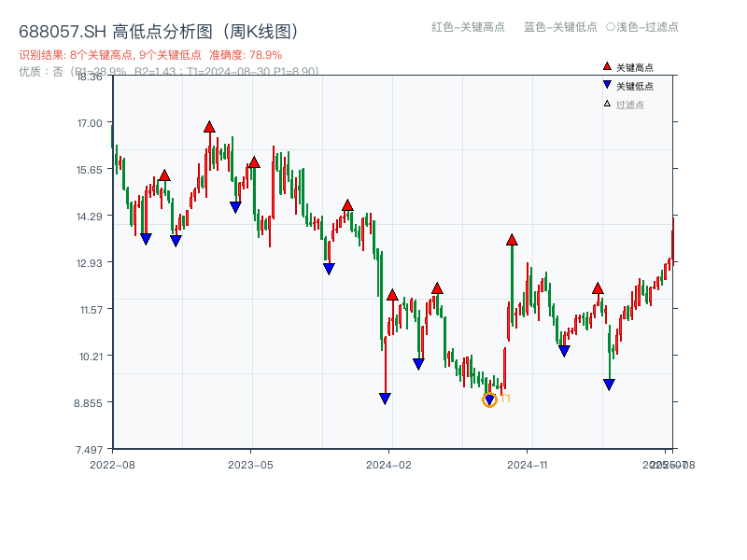
Task: Click the 11.57 y-axis label
Action: click(92, 310)
